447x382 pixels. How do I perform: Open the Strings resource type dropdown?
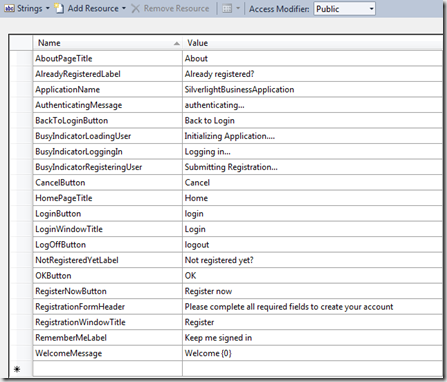pos(27,8)
